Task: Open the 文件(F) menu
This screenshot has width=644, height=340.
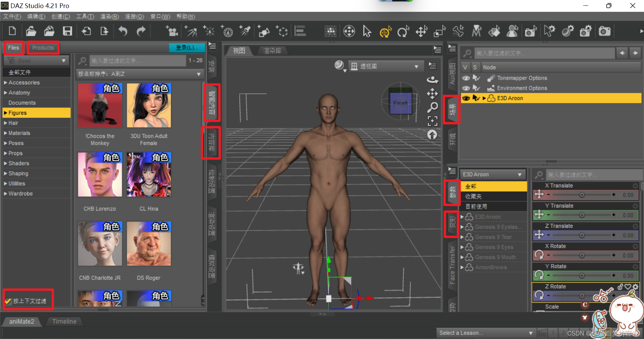Action: click(12, 16)
